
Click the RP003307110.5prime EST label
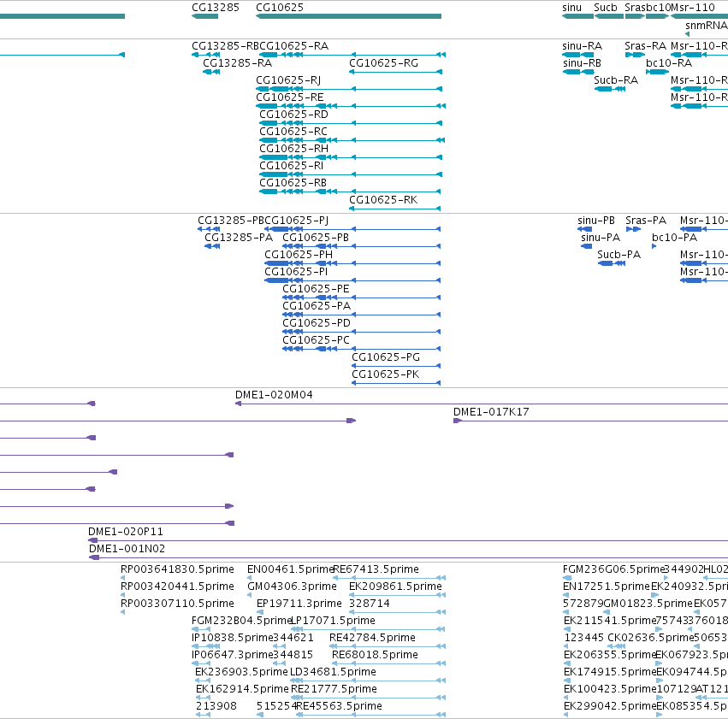coord(177,604)
